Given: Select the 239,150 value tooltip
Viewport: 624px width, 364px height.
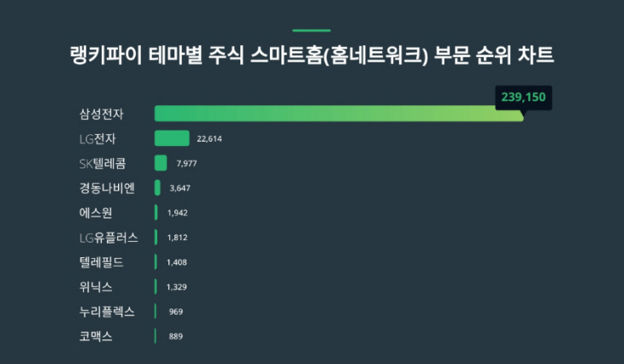Looking at the screenshot, I should [523, 97].
